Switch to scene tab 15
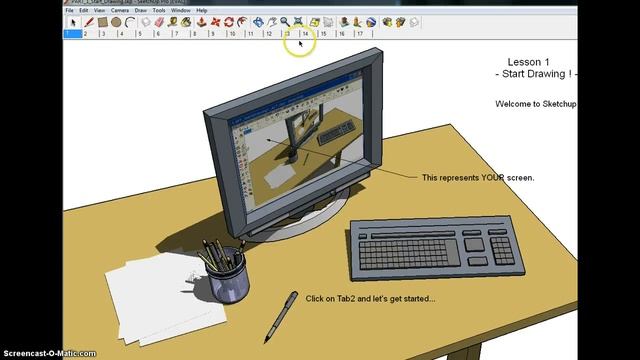 click(327, 34)
